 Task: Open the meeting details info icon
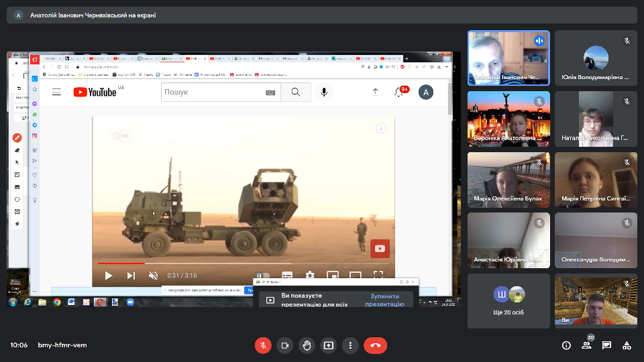566,345
